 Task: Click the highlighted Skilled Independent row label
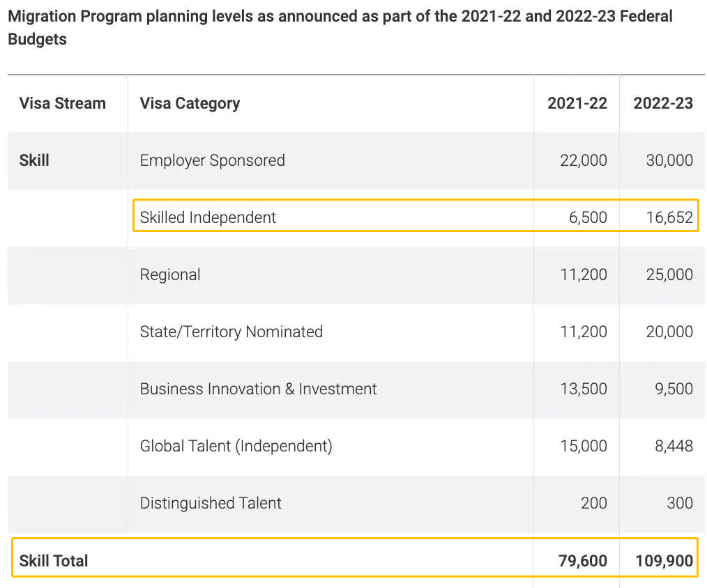click(x=208, y=218)
